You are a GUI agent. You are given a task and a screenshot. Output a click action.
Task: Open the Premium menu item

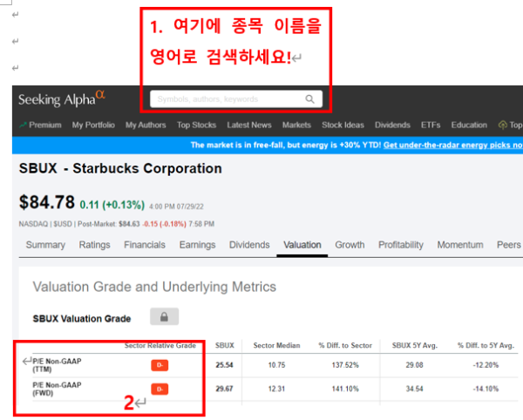pos(45,125)
